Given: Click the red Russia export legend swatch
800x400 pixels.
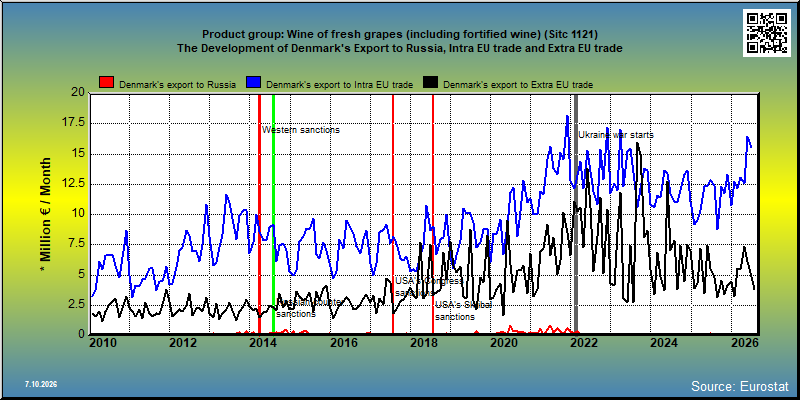Looking at the screenshot, I should coord(107,83).
